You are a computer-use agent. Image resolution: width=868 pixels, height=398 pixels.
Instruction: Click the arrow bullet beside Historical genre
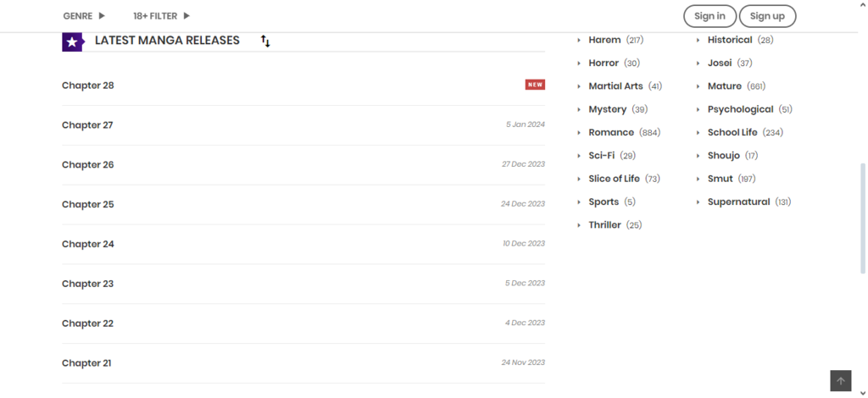(x=698, y=41)
